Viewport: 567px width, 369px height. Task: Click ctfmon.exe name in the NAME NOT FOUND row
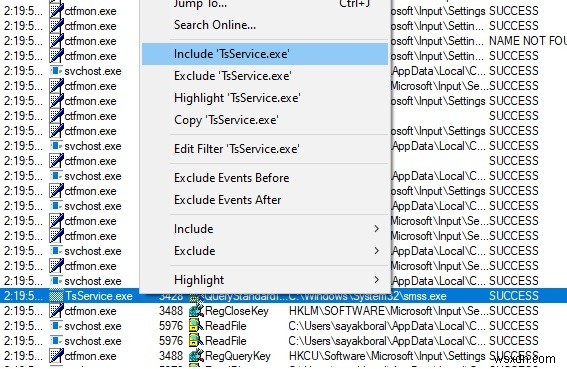click(x=90, y=41)
